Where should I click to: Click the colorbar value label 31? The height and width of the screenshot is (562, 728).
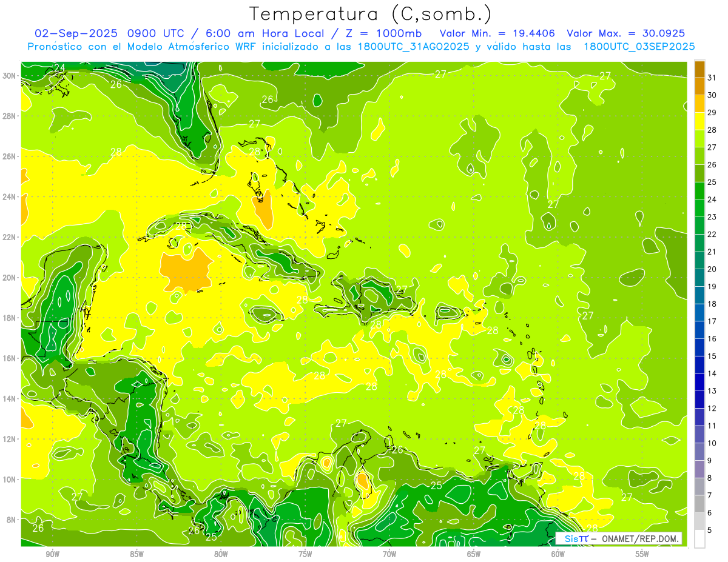pyautogui.click(x=713, y=78)
